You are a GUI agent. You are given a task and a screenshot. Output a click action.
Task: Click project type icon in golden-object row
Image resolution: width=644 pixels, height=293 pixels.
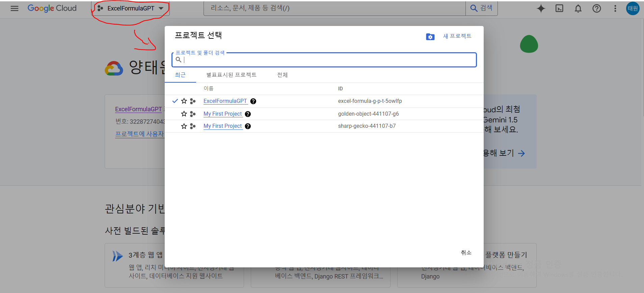[x=193, y=114]
